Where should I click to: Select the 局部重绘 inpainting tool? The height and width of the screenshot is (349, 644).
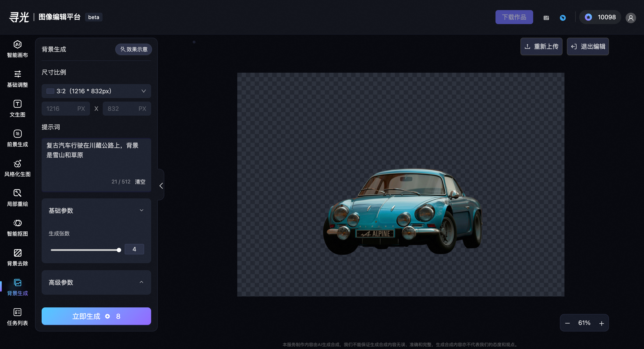pyautogui.click(x=17, y=198)
